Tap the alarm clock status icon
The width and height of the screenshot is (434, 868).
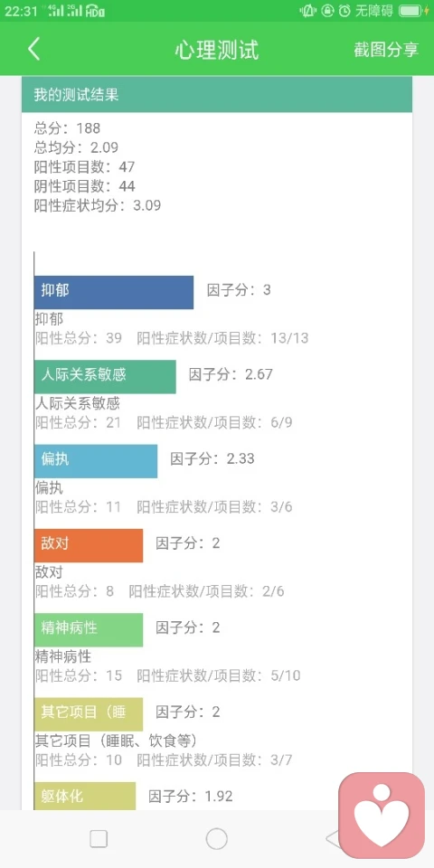344,11
